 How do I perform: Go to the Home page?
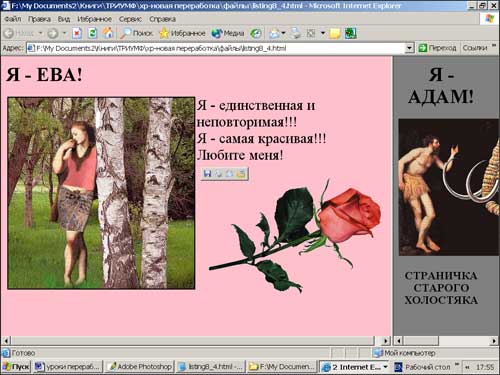(108, 33)
